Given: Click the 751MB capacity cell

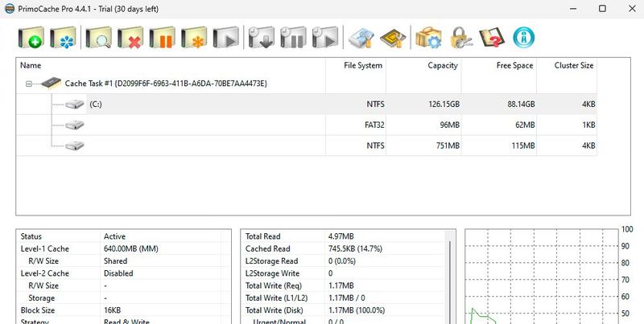Looking at the screenshot, I should point(448,146).
